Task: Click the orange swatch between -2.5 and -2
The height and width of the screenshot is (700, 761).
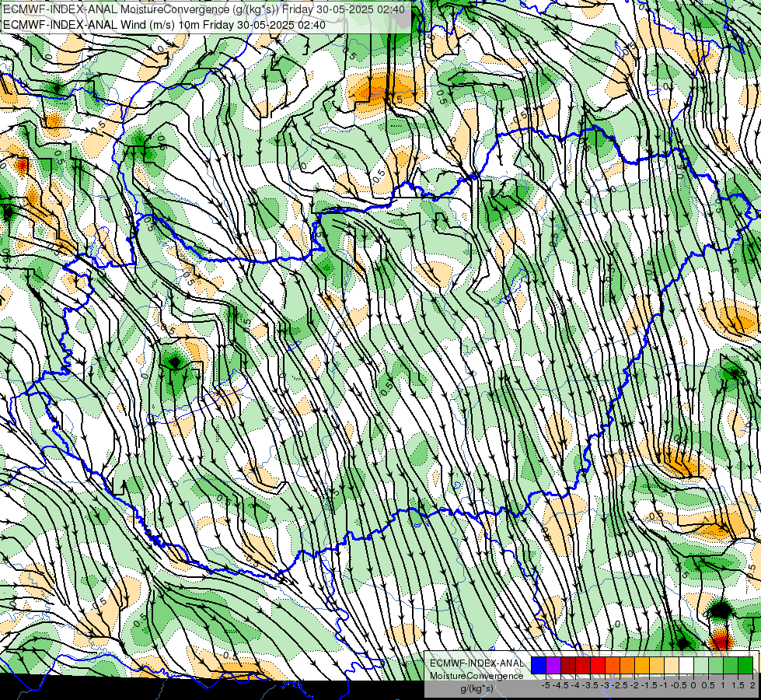Action: [x=627, y=666]
